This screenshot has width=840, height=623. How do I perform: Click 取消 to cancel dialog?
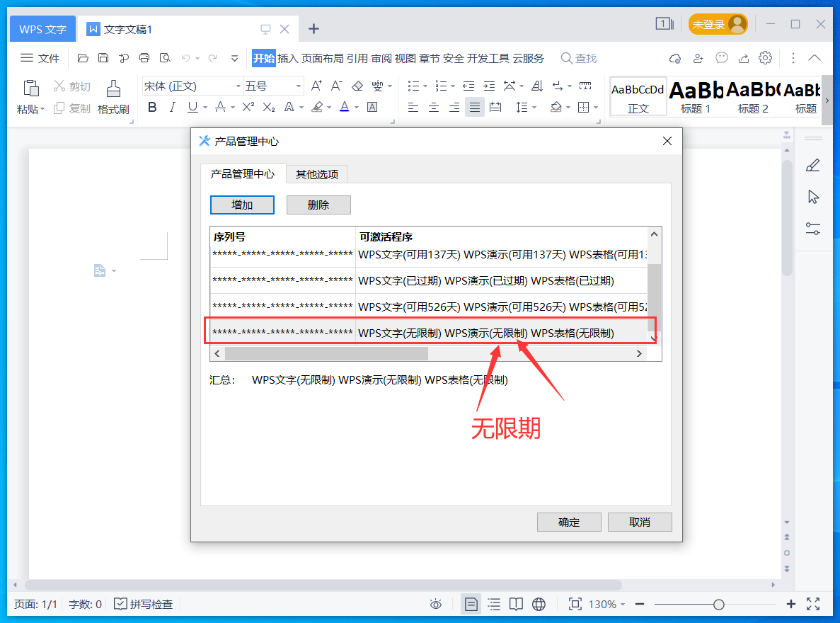pyautogui.click(x=640, y=522)
